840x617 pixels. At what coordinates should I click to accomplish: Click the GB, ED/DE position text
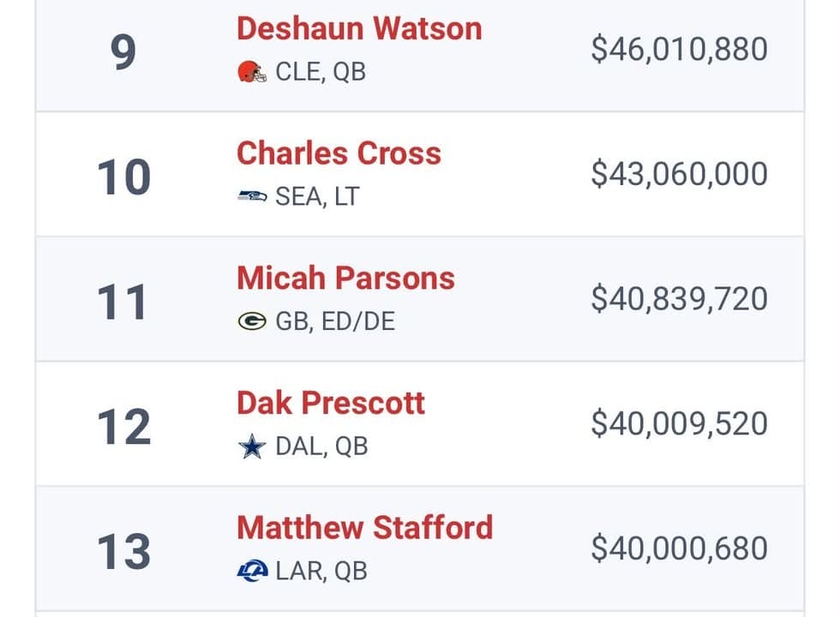point(335,321)
